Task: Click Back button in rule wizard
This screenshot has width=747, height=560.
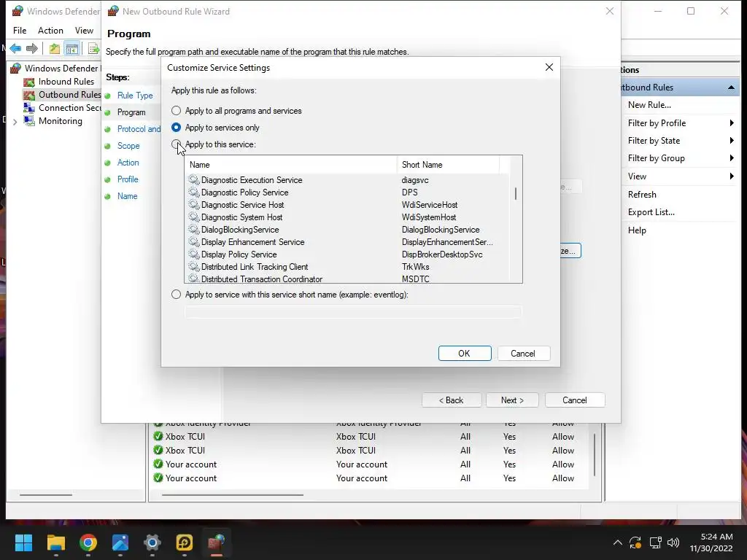Action: [451, 400]
